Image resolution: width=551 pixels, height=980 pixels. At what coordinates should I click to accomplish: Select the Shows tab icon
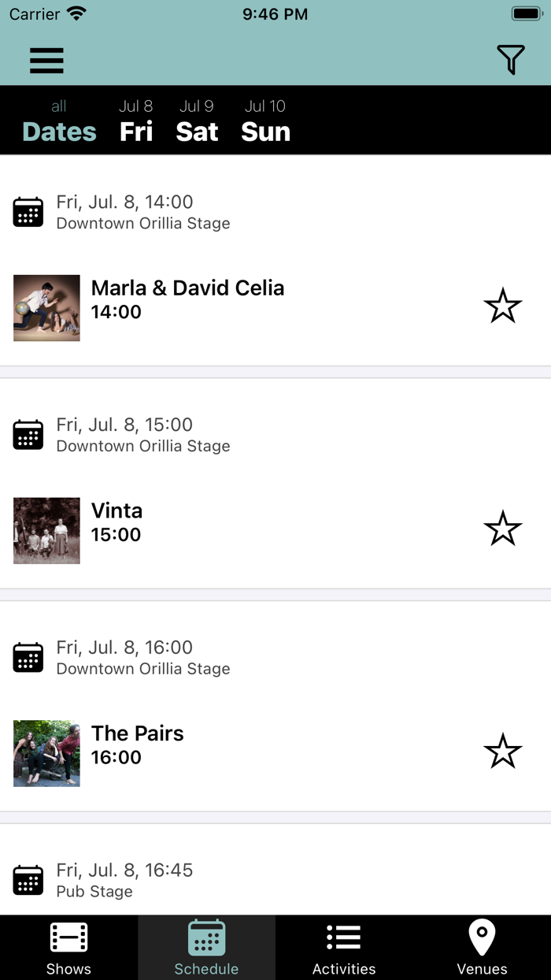(x=68, y=946)
